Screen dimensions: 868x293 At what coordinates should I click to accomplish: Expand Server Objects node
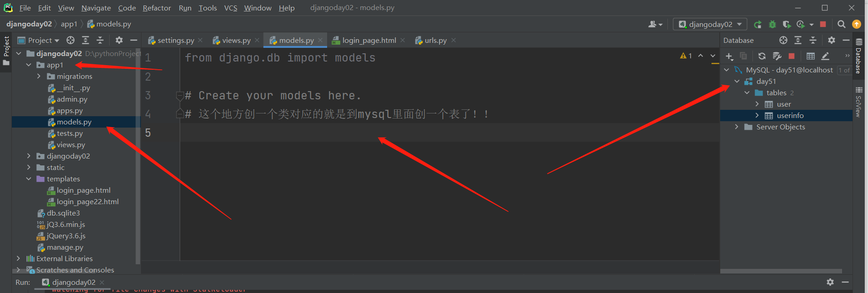coord(737,127)
